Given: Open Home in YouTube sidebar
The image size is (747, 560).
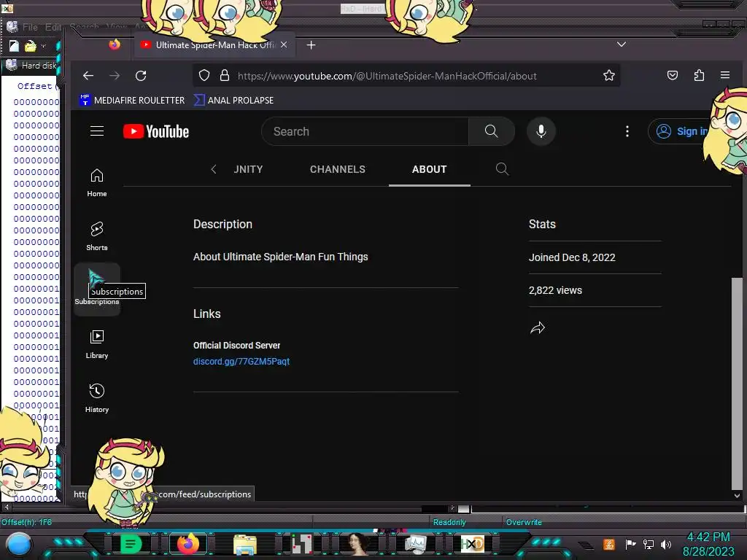Looking at the screenshot, I should (x=97, y=183).
